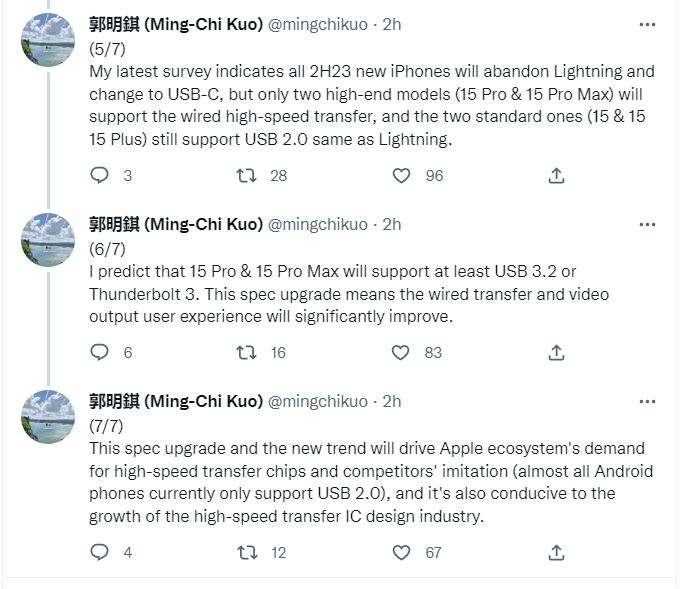Reply to the (7/7) tweet
The width and height of the screenshot is (681, 589).
coord(99,552)
